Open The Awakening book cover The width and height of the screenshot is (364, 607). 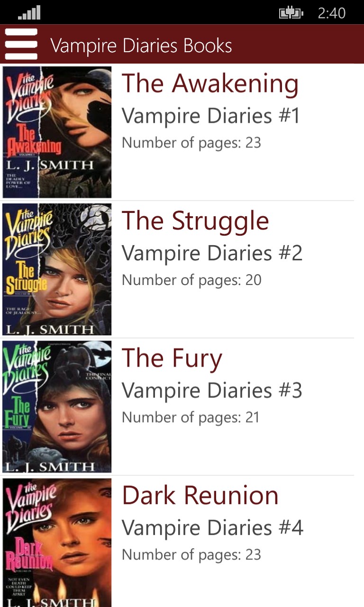(x=57, y=132)
